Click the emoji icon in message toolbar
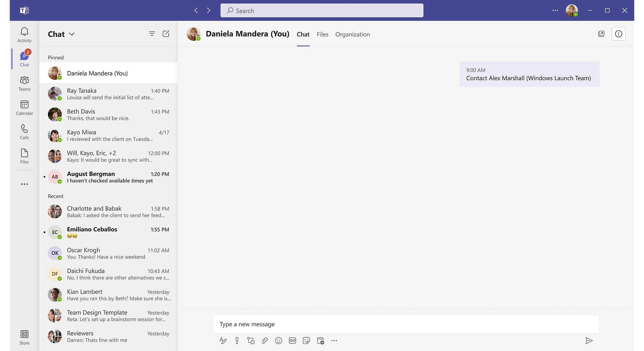This screenshot has width=644, height=351. pyautogui.click(x=278, y=340)
